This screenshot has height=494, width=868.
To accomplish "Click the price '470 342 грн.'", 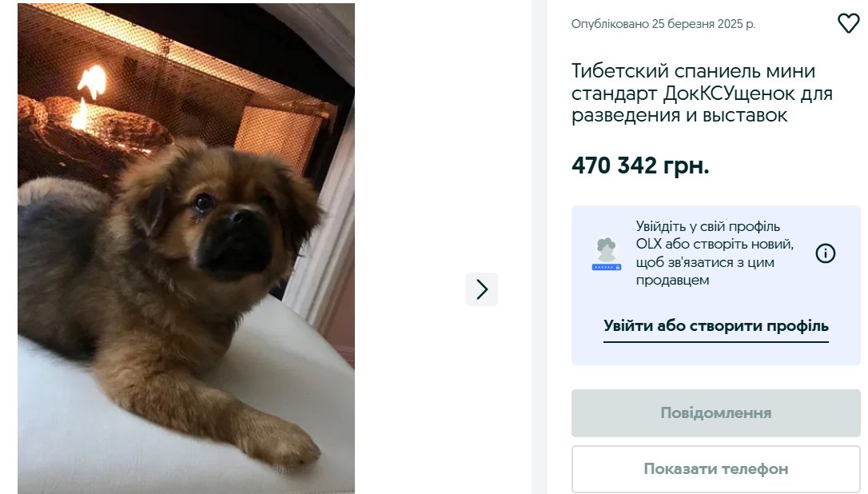I will click(640, 165).
